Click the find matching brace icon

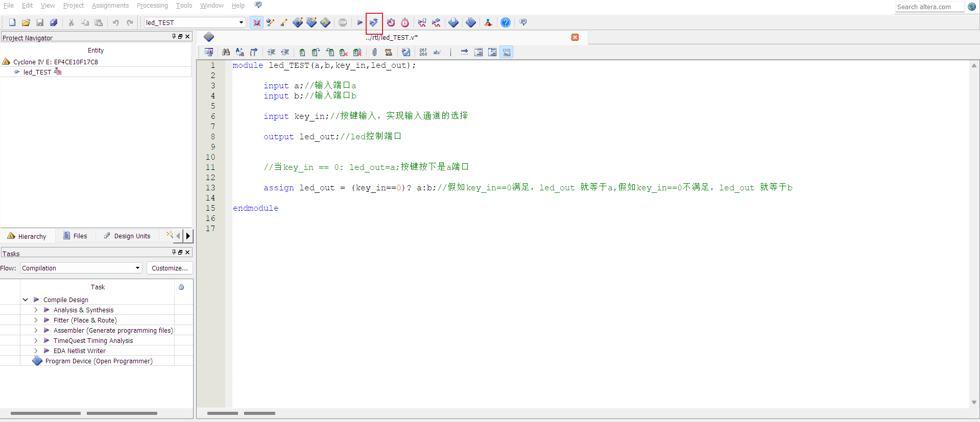click(x=254, y=52)
